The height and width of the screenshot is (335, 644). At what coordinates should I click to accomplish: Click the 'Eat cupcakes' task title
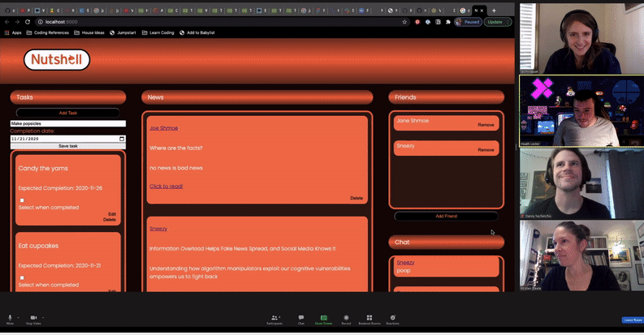(x=38, y=246)
